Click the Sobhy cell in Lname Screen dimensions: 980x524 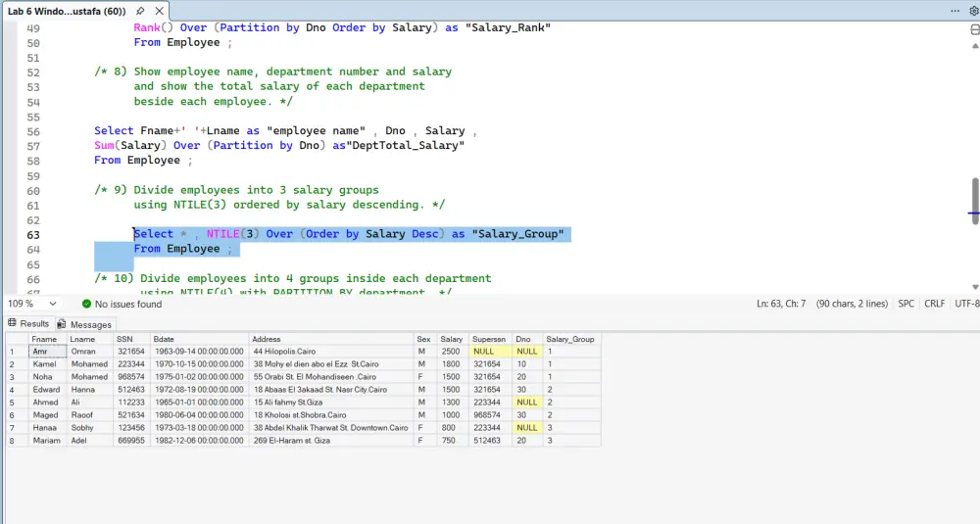click(89, 428)
